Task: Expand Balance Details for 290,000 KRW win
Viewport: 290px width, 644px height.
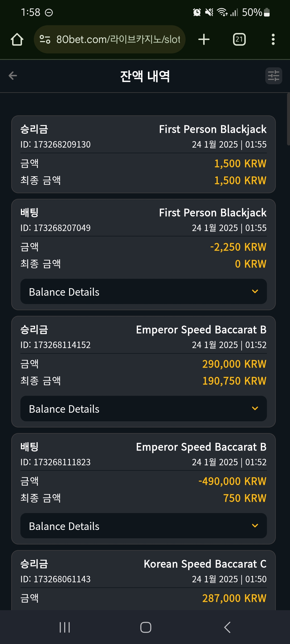Action: (144, 409)
